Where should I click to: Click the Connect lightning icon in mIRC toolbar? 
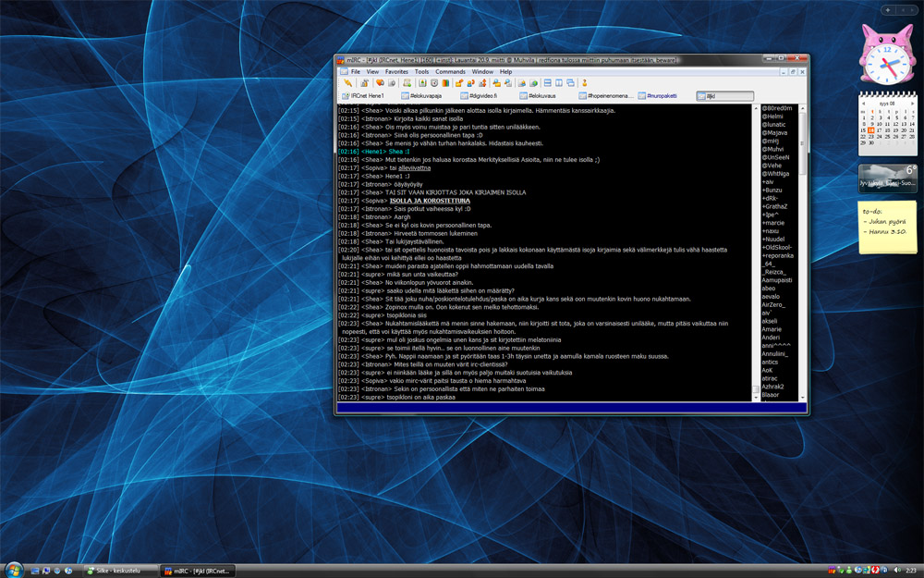coord(347,83)
